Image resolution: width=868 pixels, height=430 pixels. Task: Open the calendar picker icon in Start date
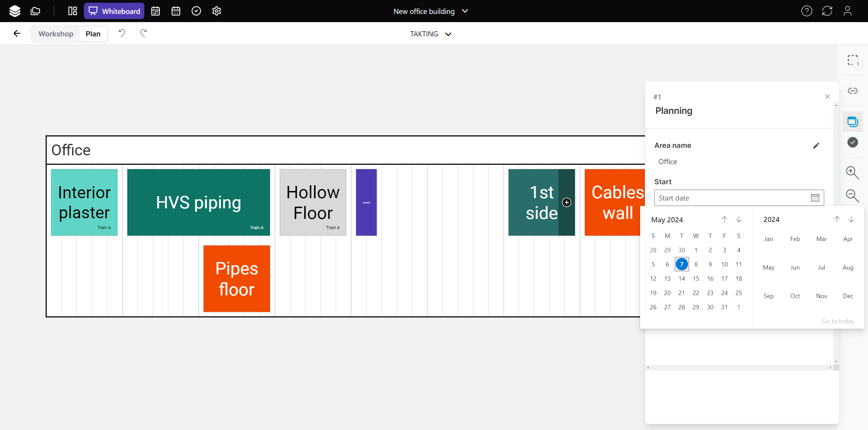[x=815, y=198]
